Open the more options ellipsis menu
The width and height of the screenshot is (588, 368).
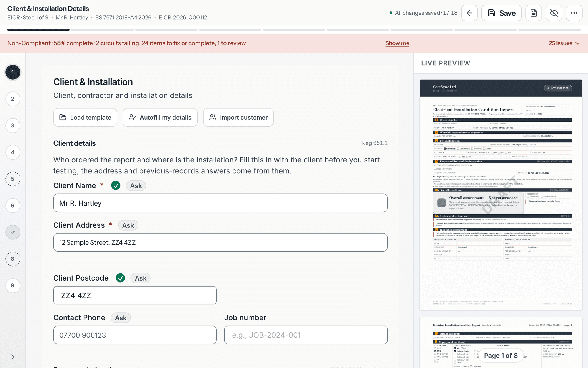coord(574,13)
